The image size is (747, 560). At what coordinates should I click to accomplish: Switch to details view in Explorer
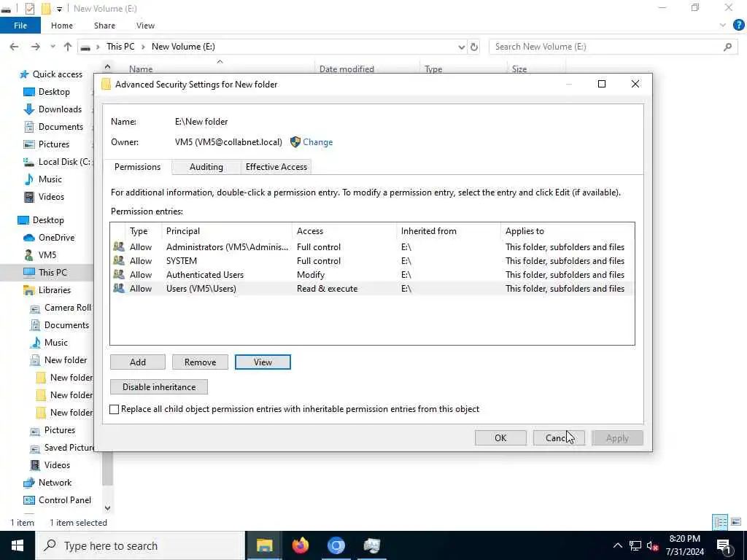[x=720, y=522]
